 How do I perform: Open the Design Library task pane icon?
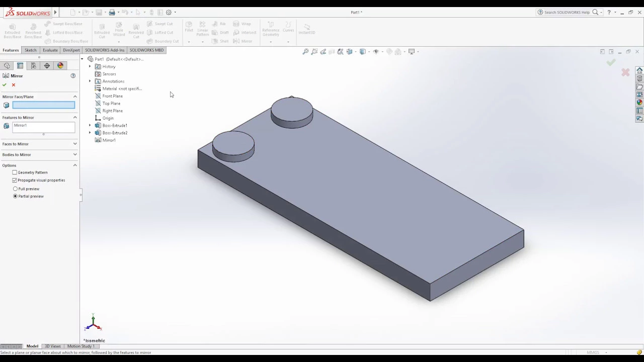639,78
